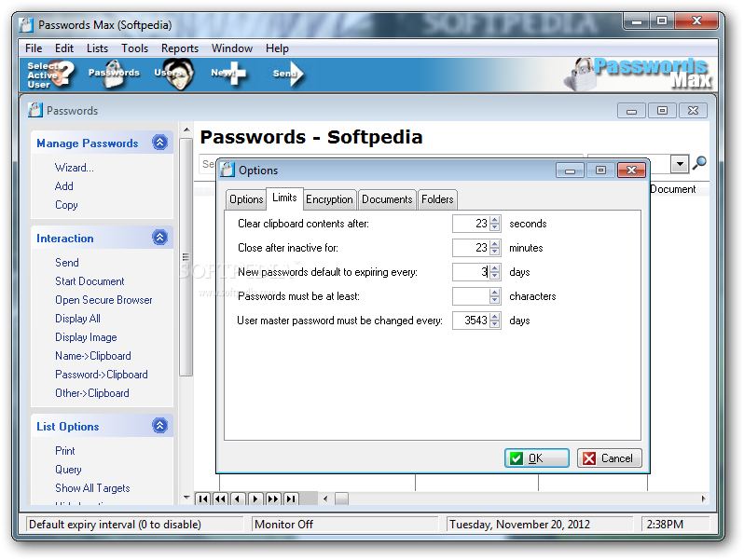Viewport: 744px width, 560px height.
Task: Click OK in the Options dialog
Action: point(537,458)
